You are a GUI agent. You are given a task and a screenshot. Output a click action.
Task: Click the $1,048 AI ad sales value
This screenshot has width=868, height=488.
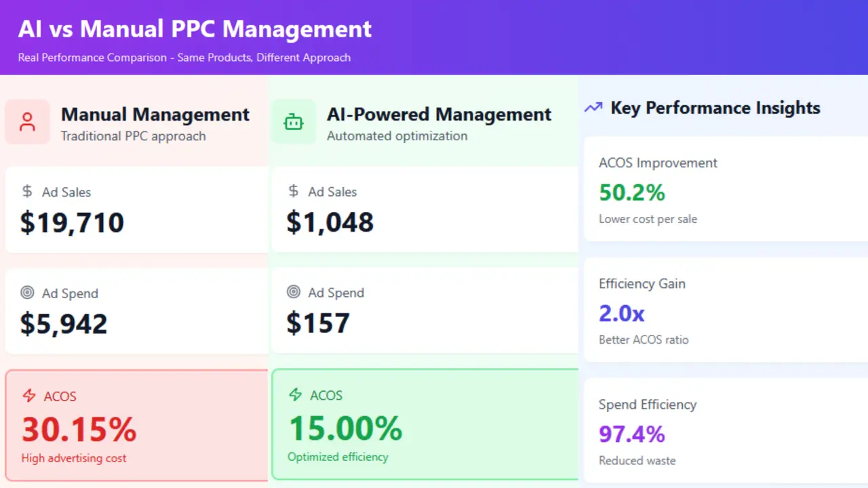(330, 222)
